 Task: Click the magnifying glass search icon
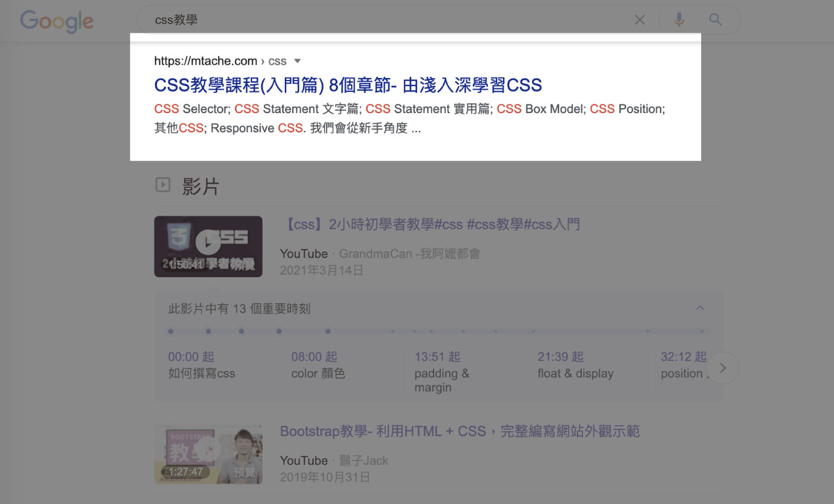(x=715, y=20)
